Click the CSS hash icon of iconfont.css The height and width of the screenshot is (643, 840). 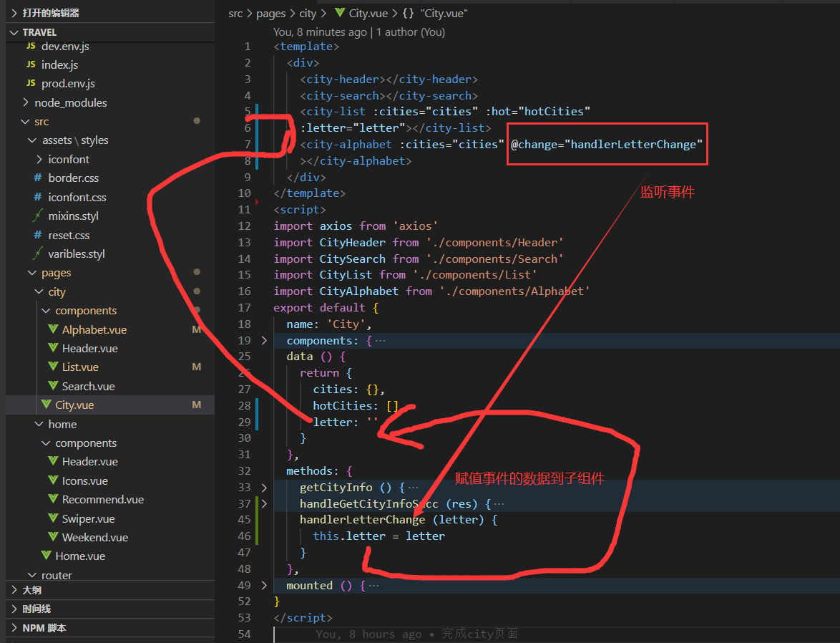click(x=38, y=197)
